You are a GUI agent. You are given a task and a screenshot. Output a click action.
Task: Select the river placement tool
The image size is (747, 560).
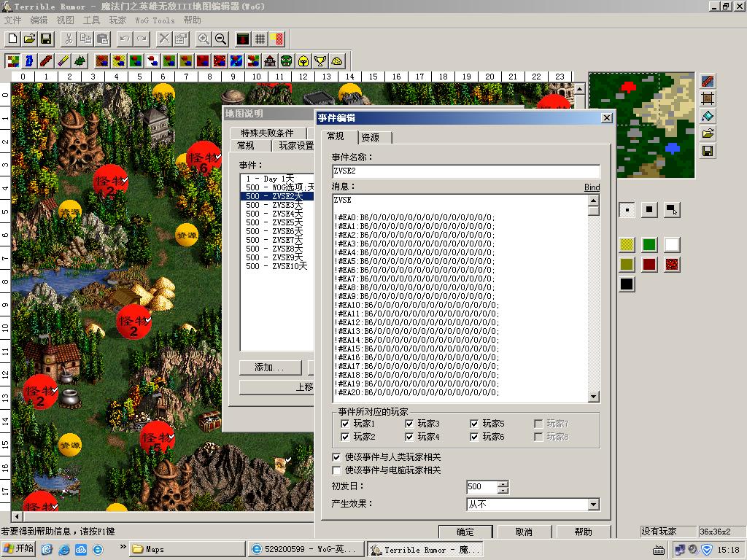pyautogui.click(x=29, y=61)
